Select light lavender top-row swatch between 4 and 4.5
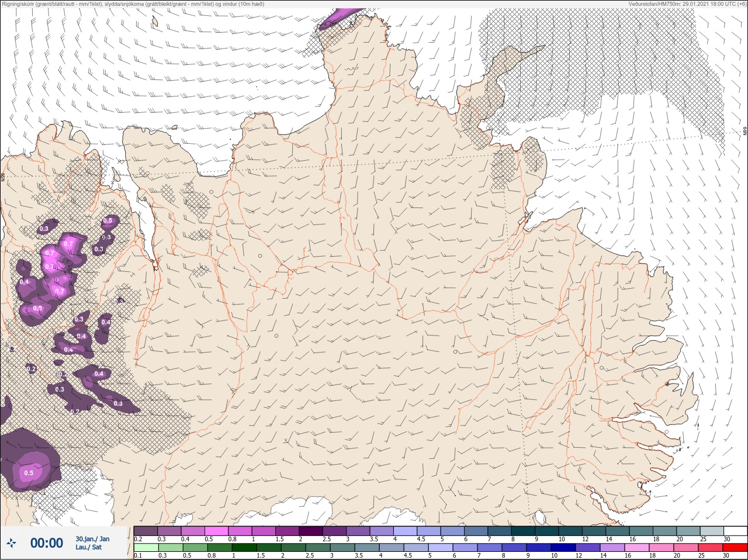748x560 pixels. (406, 531)
